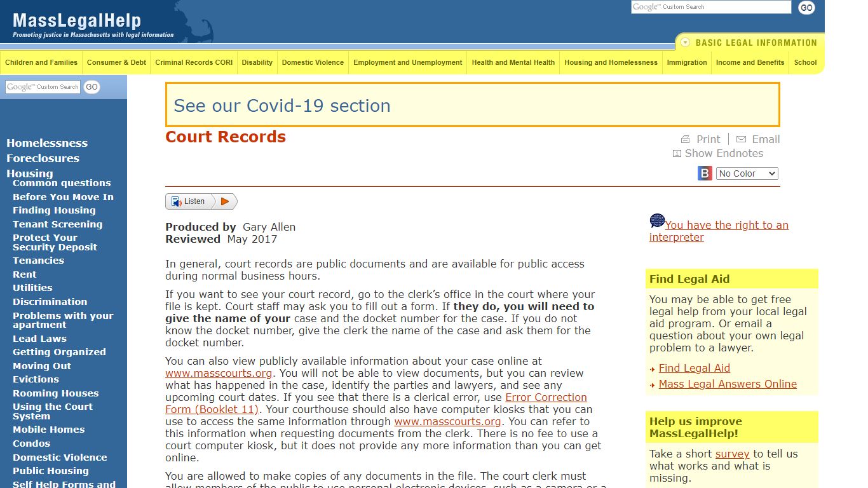Open Health and Mental Health tab
The width and height of the screenshot is (868, 488).
513,62
